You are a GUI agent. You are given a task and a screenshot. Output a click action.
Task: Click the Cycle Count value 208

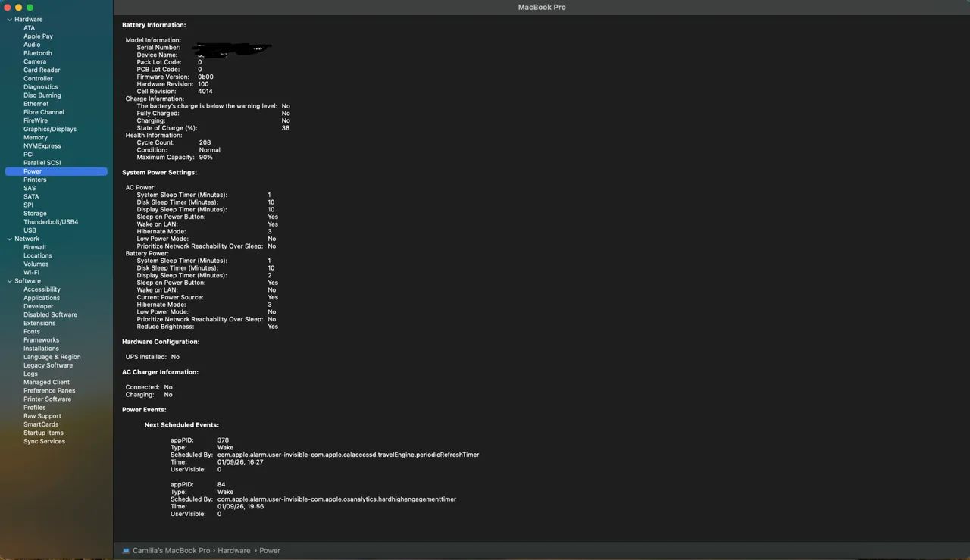(205, 142)
